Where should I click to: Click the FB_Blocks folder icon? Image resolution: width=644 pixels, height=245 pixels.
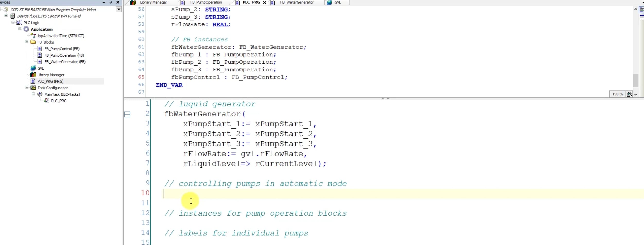coord(33,42)
